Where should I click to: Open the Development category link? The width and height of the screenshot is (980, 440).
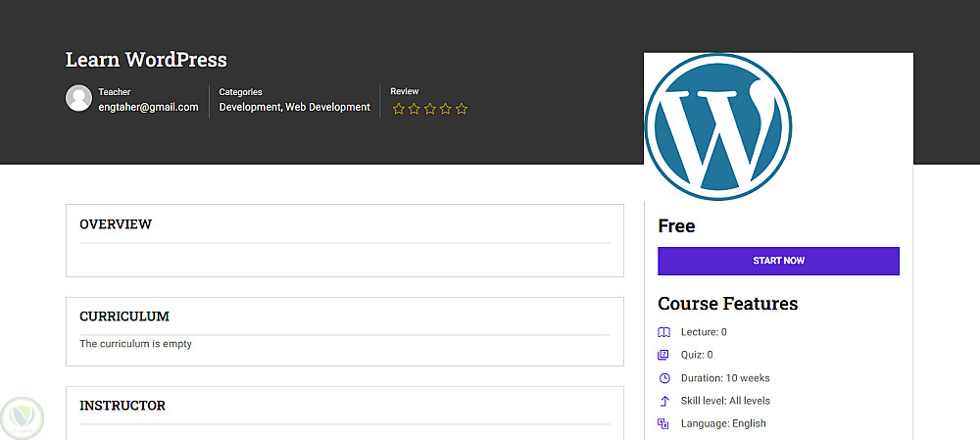click(250, 107)
